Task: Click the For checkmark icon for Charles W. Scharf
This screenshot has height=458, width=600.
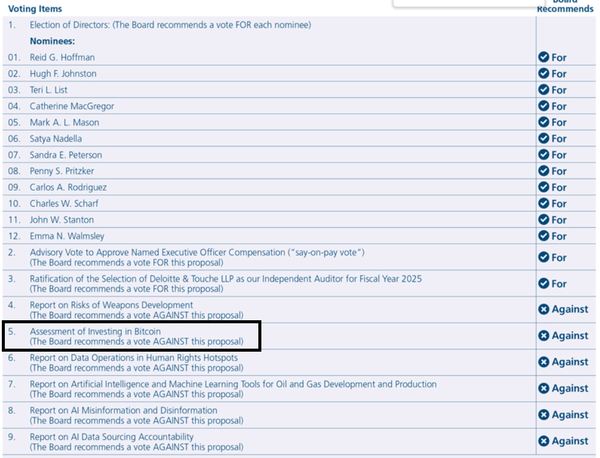Action: (x=543, y=203)
